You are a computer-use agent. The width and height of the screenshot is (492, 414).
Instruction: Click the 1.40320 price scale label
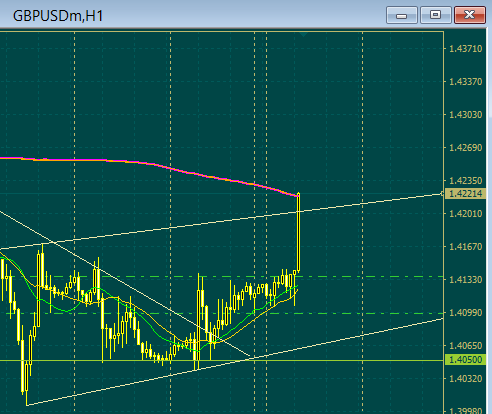tap(465, 379)
